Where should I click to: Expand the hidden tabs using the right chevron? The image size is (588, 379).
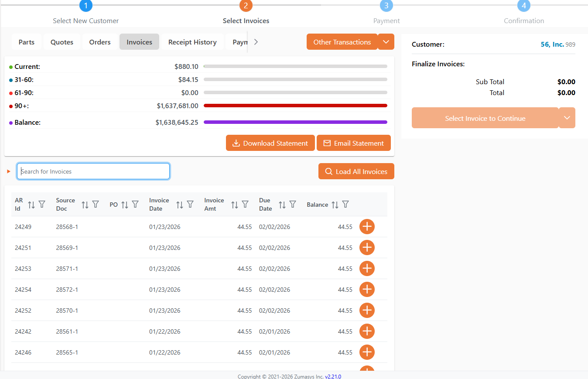point(256,42)
